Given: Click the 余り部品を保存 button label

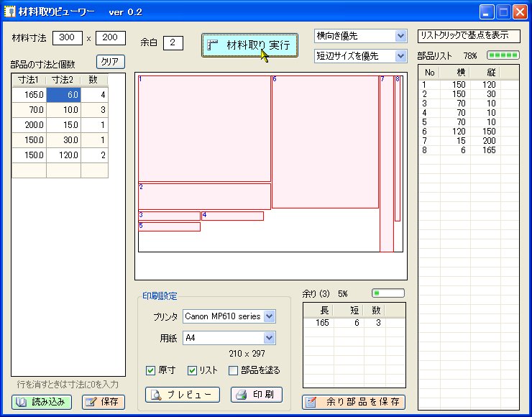Looking at the screenshot, I should (x=363, y=403).
